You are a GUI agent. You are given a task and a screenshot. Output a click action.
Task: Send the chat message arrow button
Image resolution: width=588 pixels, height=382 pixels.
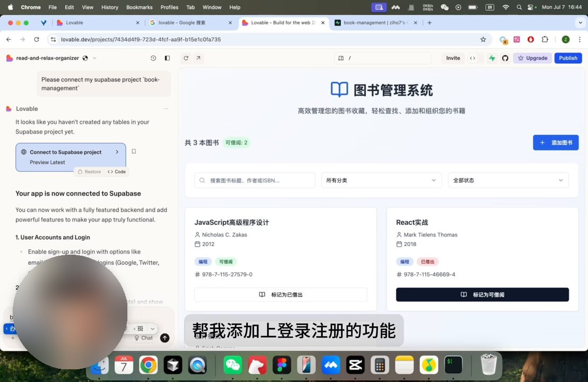click(165, 338)
